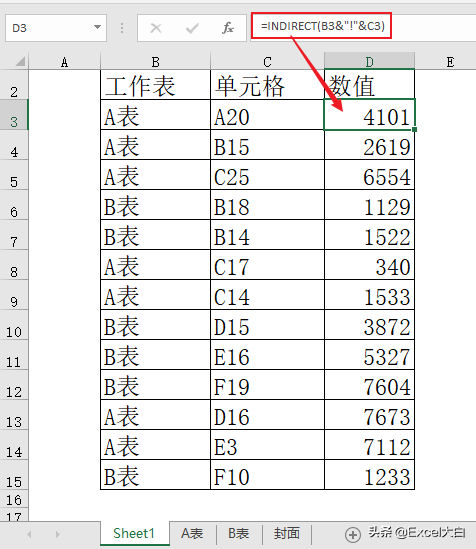The width and height of the screenshot is (476, 549).
Task: Select cell with value 7604
Action: 370,384
